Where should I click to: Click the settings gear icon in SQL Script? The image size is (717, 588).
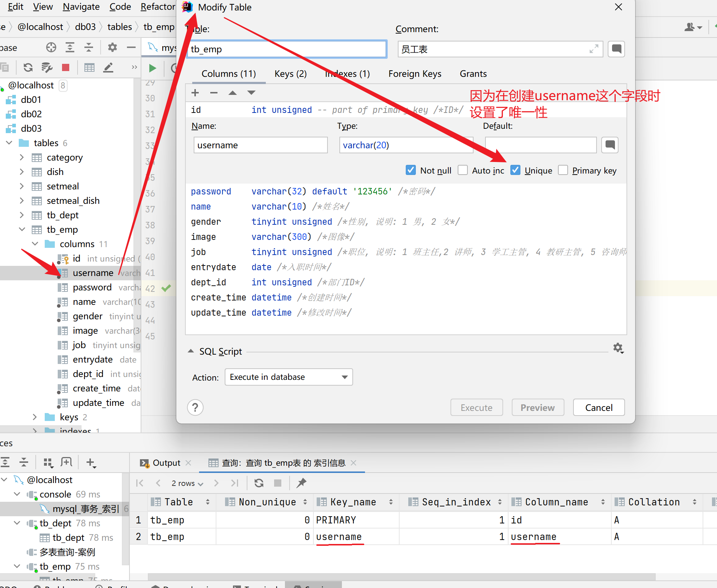618,347
